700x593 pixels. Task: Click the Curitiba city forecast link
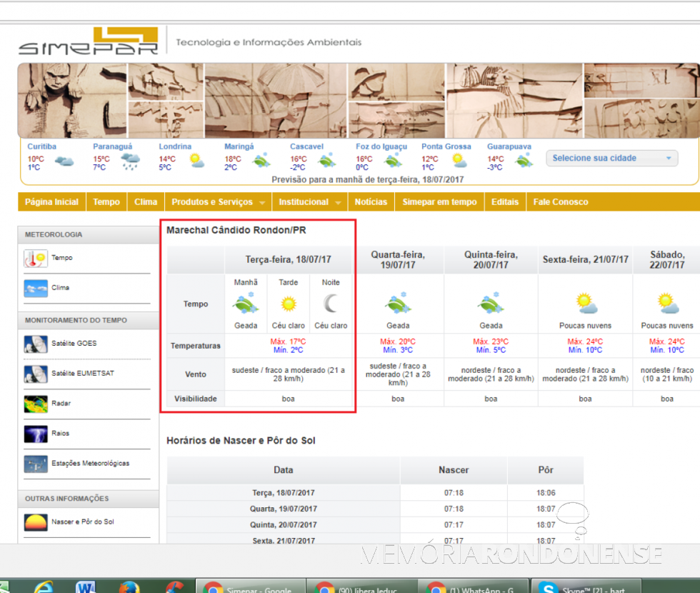(42, 146)
